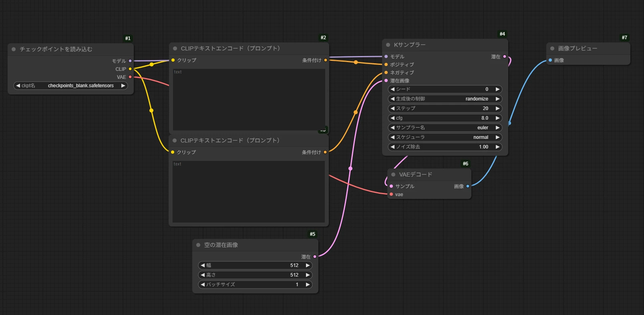This screenshot has width=644, height=315.
Task: Open the サンプラー名 euler dropdown
Action: coord(445,128)
